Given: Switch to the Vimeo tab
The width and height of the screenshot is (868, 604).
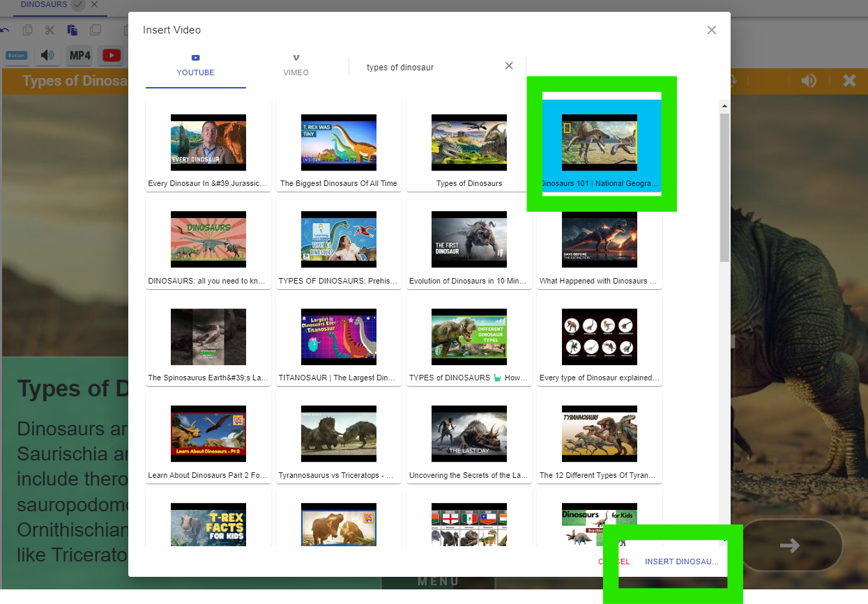Looking at the screenshot, I should tap(296, 65).
